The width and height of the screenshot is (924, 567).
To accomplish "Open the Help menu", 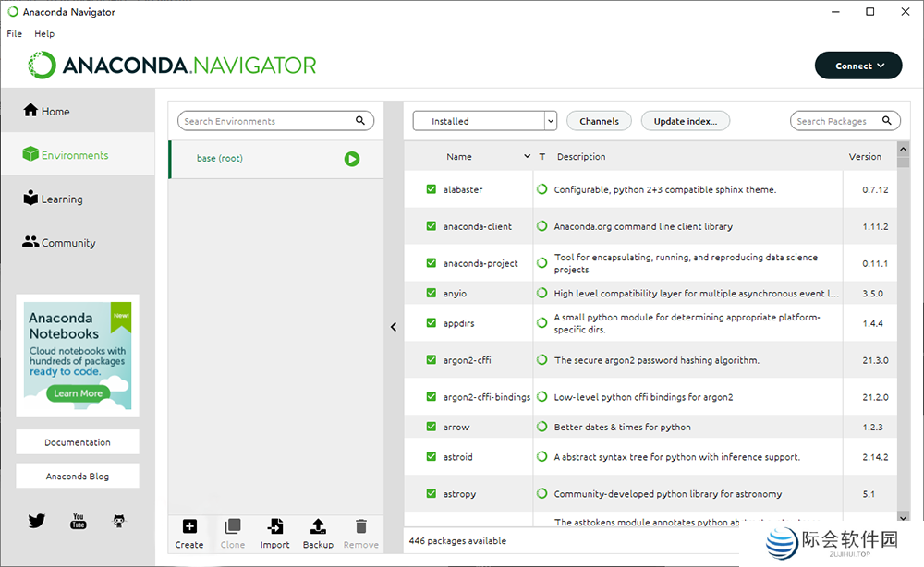I will tap(44, 33).
